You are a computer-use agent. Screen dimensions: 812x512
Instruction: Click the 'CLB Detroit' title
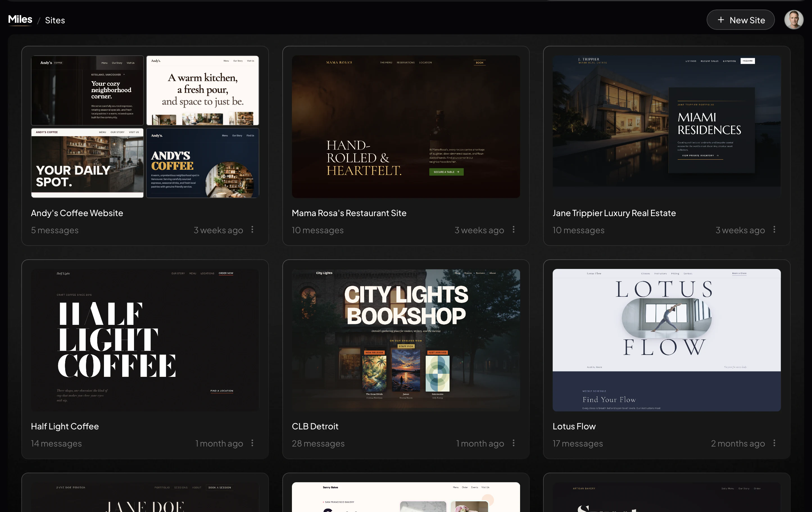click(315, 426)
